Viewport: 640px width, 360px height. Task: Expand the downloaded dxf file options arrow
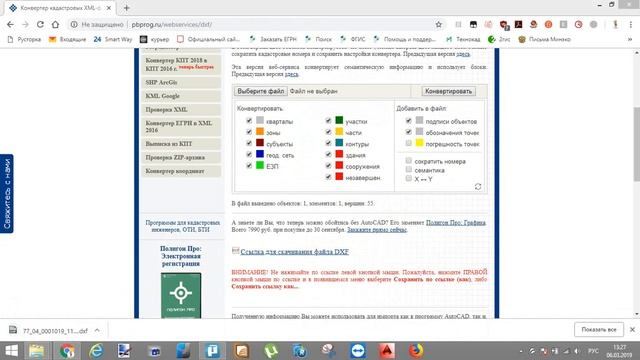pyautogui.click(x=97, y=330)
